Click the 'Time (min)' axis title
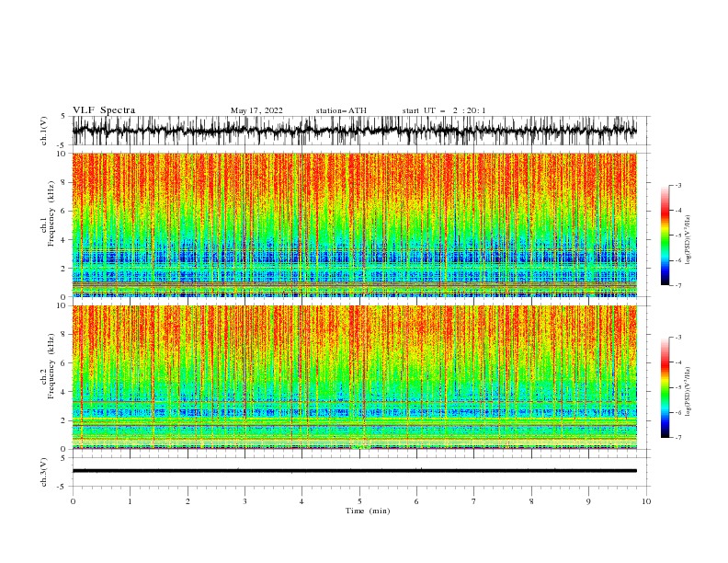 [x=368, y=511]
